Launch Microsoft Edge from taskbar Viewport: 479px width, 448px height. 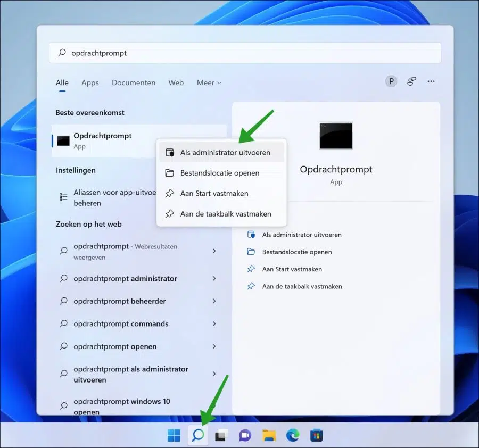pyautogui.click(x=293, y=435)
